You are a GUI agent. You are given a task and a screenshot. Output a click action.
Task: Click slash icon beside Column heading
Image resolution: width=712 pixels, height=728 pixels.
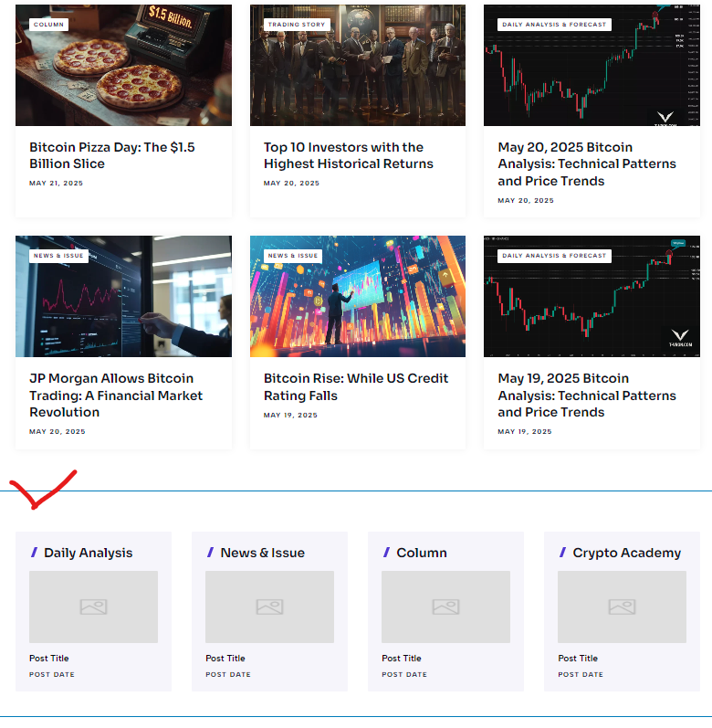386,553
